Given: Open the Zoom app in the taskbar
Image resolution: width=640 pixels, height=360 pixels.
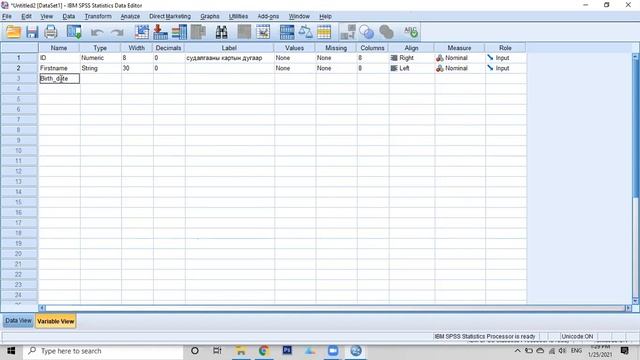Looking at the screenshot, I should click(x=333, y=351).
